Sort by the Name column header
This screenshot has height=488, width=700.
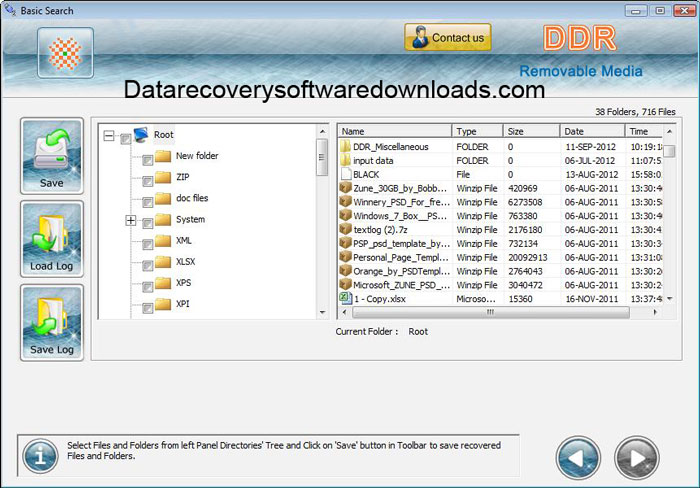pyautogui.click(x=395, y=131)
